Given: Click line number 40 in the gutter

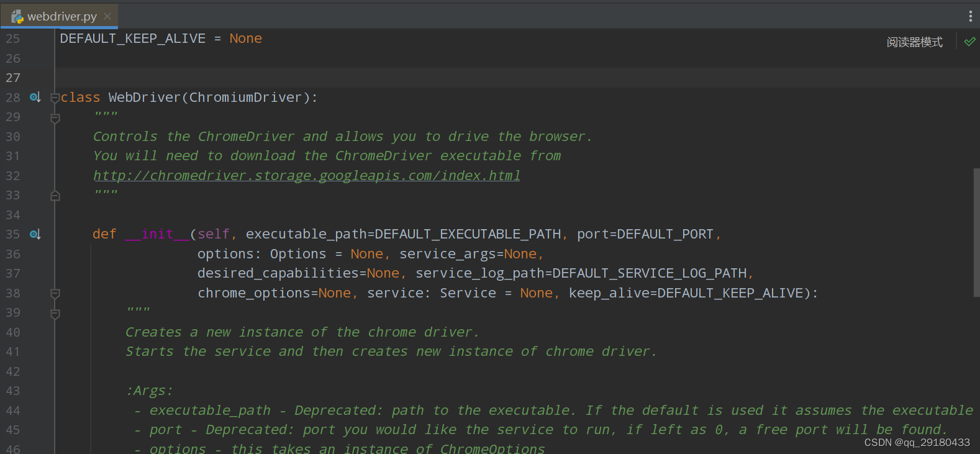Looking at the screenshot, I should [x=13, y=332].
